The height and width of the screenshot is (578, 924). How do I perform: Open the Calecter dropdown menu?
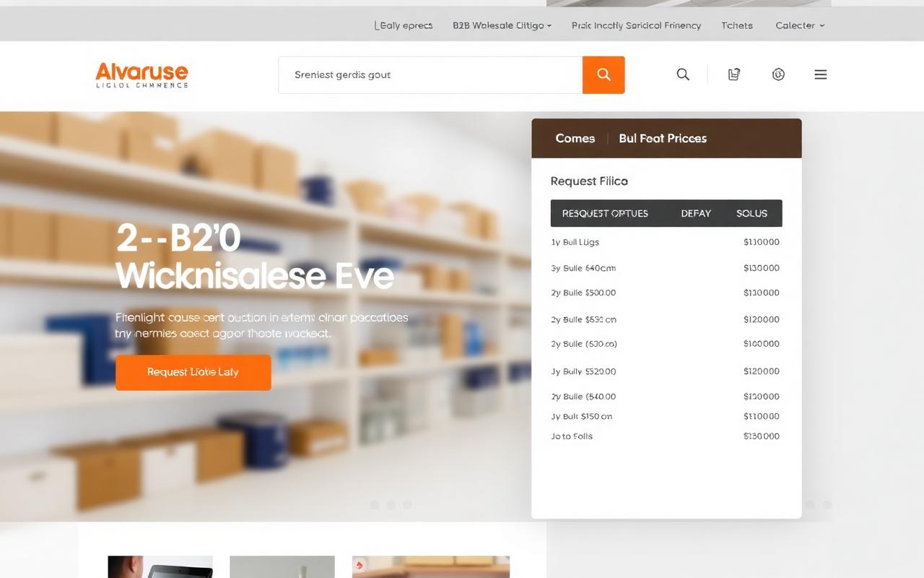[798, 25]
